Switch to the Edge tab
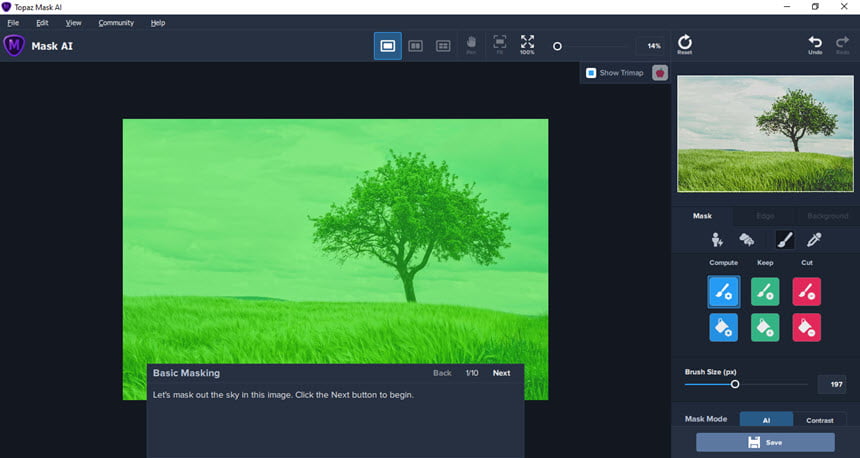Screen dimensions: 860x458 click(765, 216)
